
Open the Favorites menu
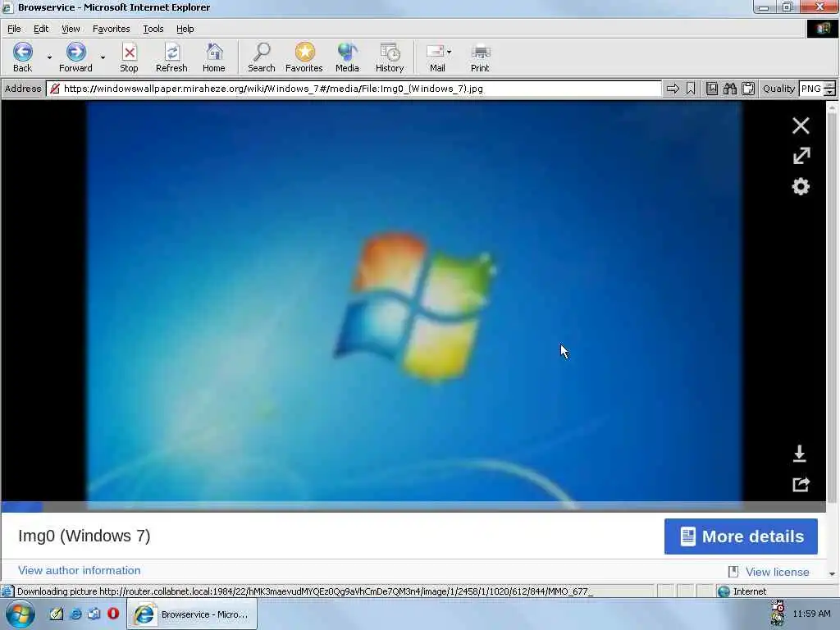pos(111,29)
